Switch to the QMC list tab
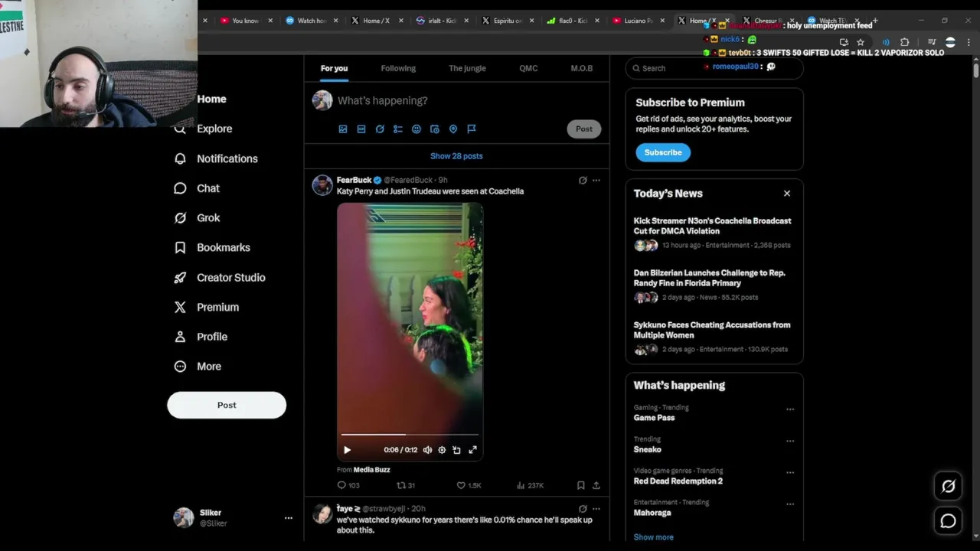Screen dimensions: 980x551 click(528, 68)
